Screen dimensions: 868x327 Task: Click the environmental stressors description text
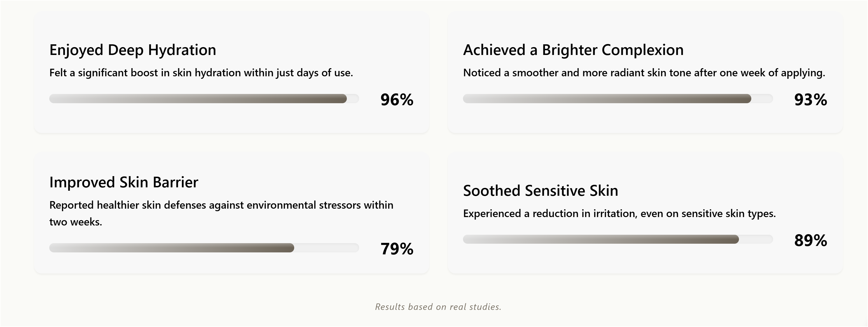coord(221,205)
